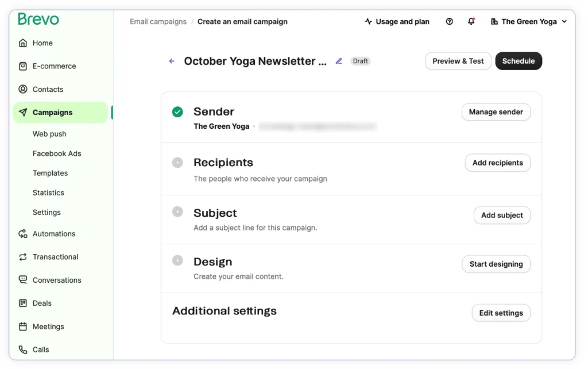Open the help question mark icon

coord(449,22)
